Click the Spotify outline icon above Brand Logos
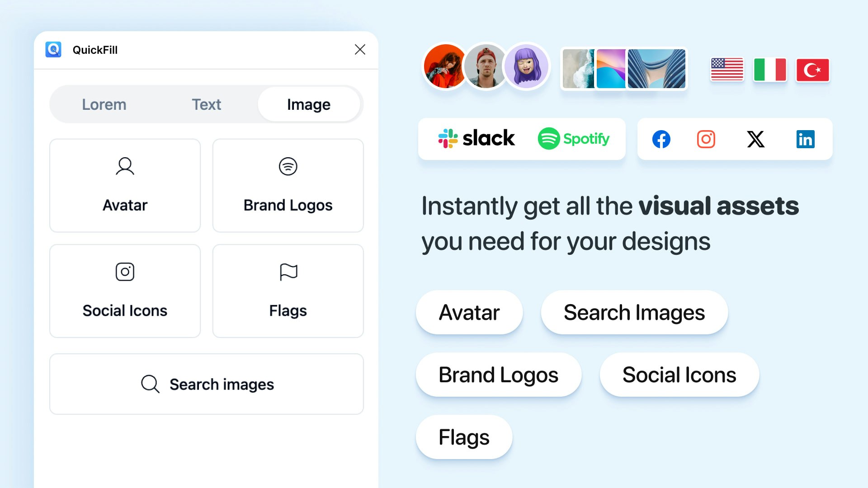This screenshot has width=868, height=488. (x=288, y=166)
